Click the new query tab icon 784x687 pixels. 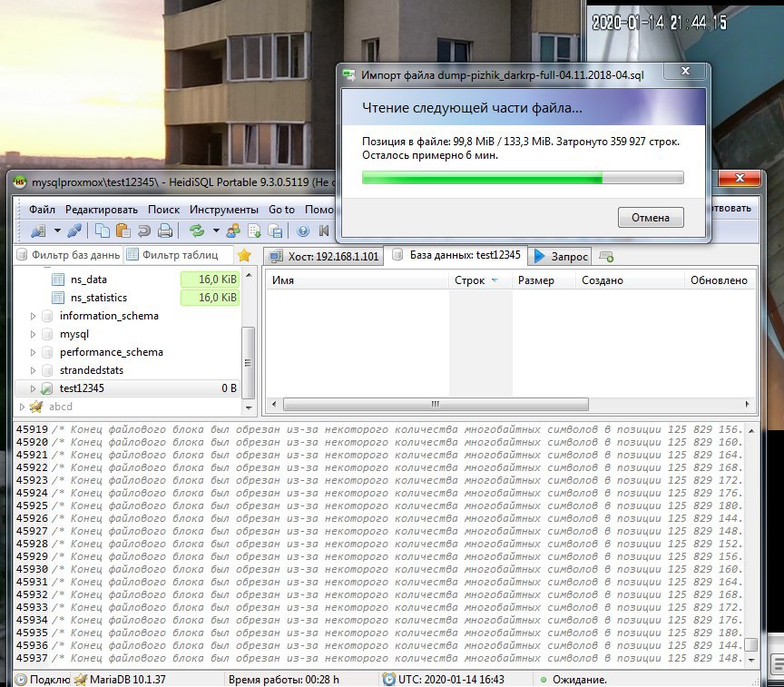(x=606, y=257)
